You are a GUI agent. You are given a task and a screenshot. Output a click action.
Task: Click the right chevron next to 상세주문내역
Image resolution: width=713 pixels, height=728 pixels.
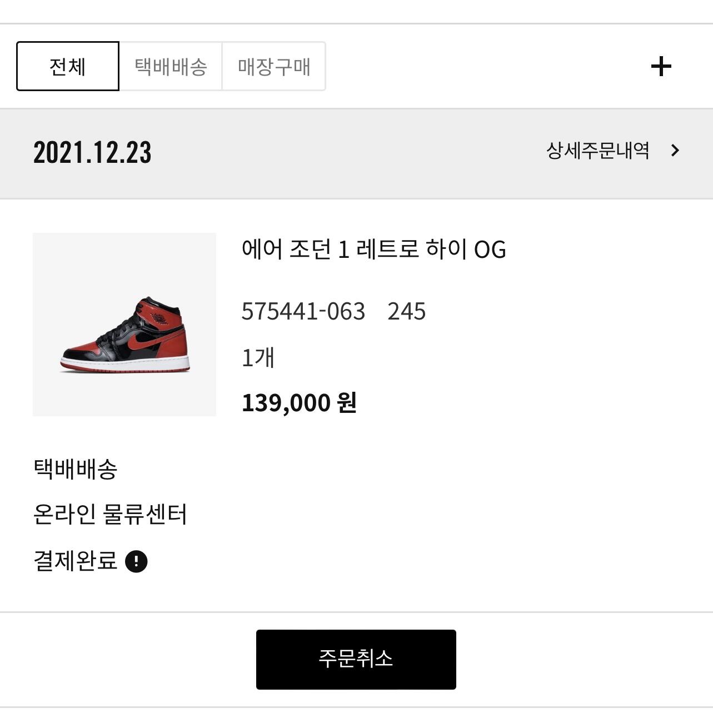tap(675, 151)
